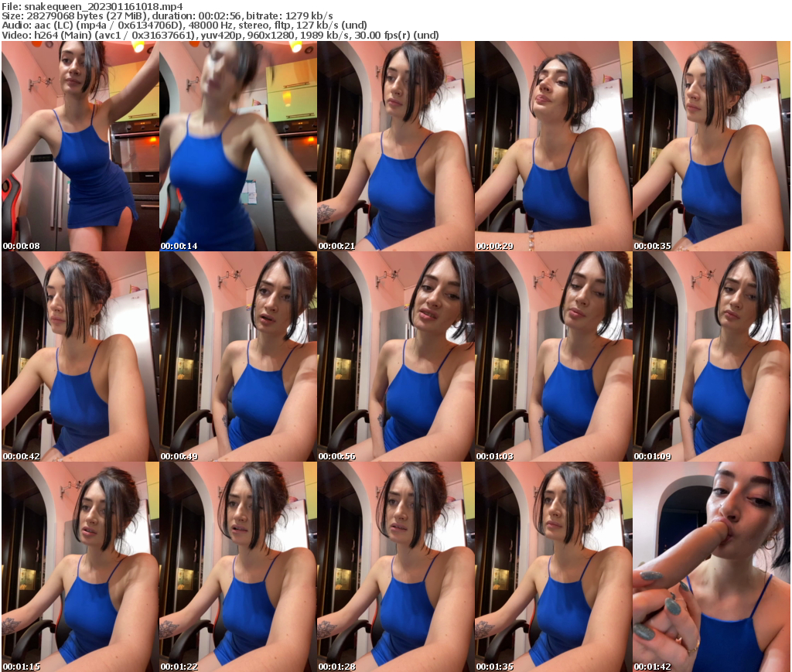Click the 00:00:49 preview frame
The width and height of the screenshot is (792, 672).
(237, 356)
